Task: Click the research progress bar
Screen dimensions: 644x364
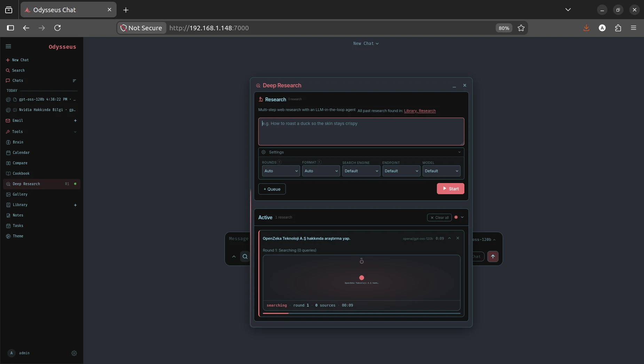Action: 361,313
